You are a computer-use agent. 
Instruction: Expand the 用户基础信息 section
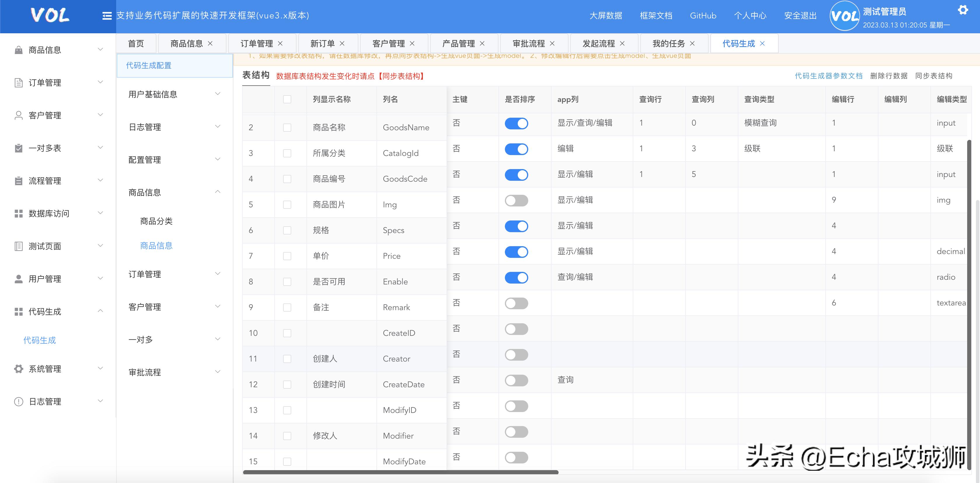pos(218,93)
